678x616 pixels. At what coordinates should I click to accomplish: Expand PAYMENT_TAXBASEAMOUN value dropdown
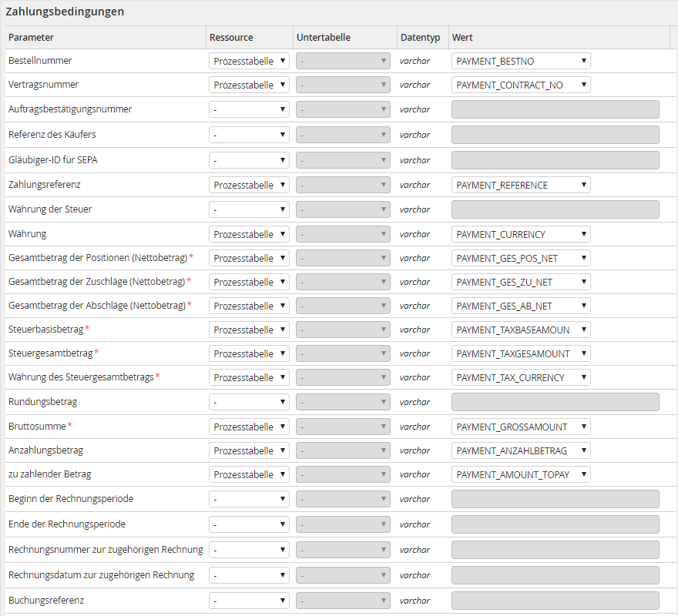(x=521, y=330)
